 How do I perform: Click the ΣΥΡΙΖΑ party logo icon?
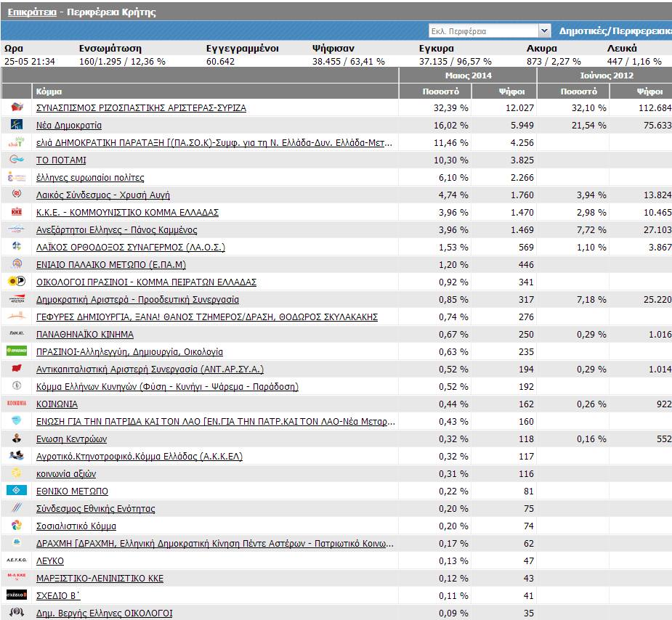click(17, 107)
